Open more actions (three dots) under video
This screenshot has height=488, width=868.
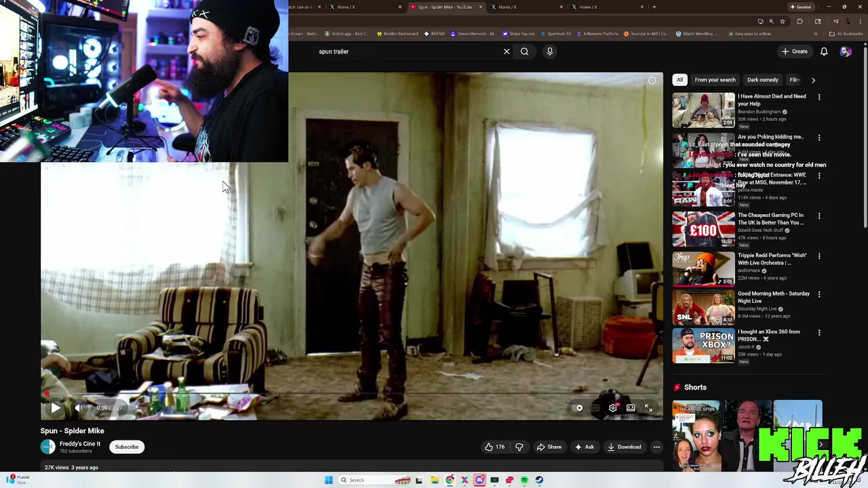coord(656,447)
